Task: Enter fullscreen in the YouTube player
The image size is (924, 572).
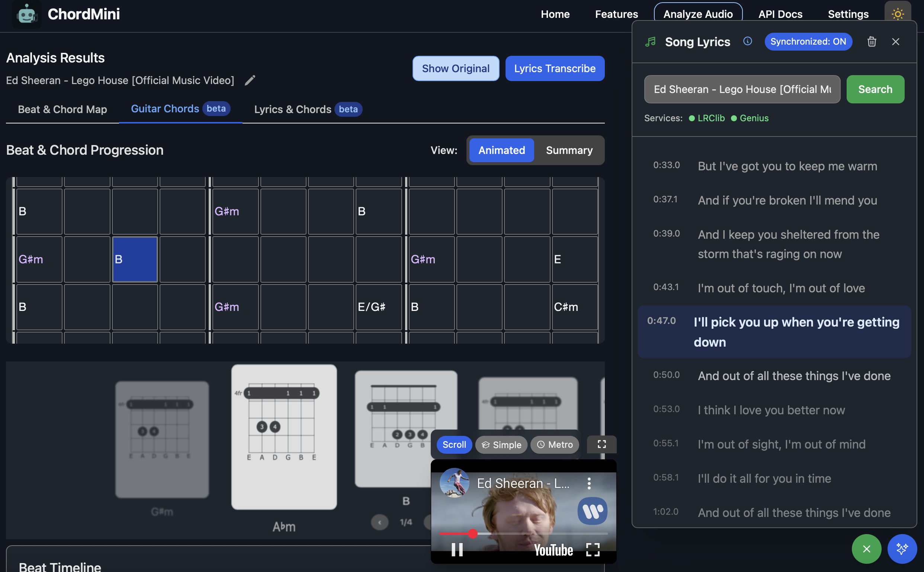Action: coord(593,549)
